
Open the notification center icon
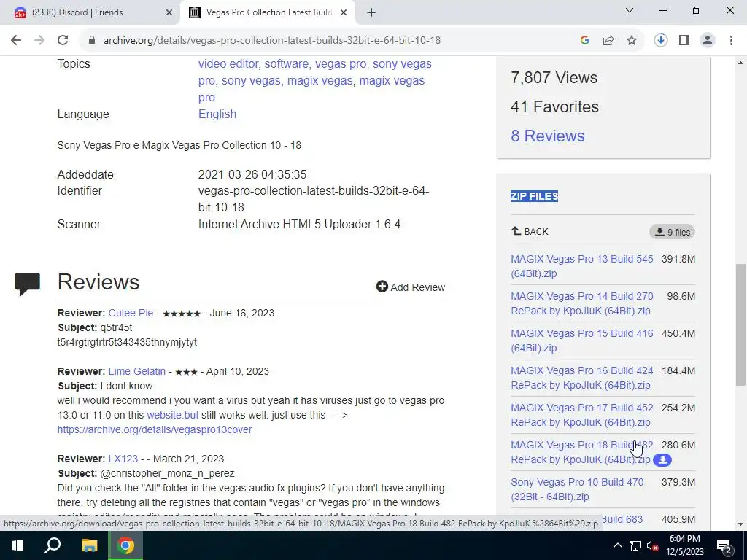point(724,545)
